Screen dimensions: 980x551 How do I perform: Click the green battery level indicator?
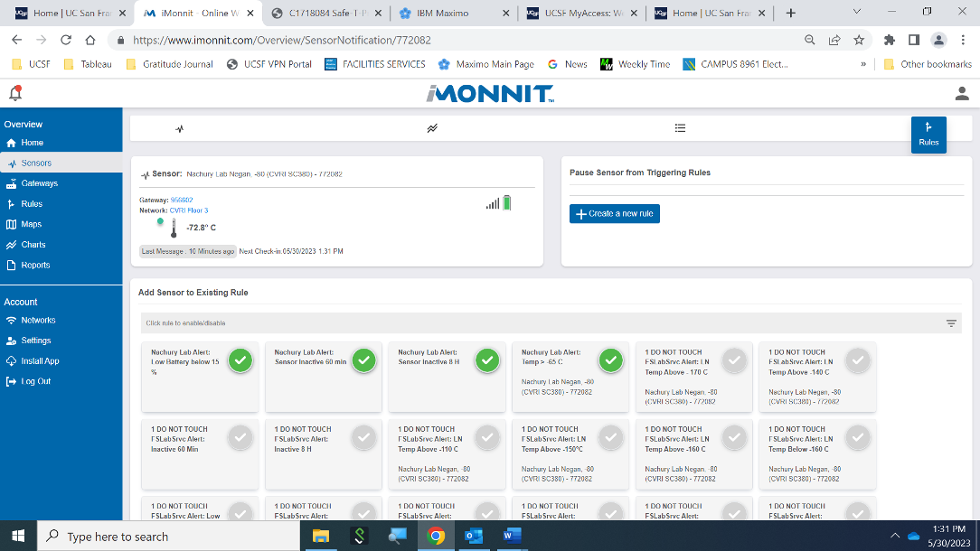[507, 203]
